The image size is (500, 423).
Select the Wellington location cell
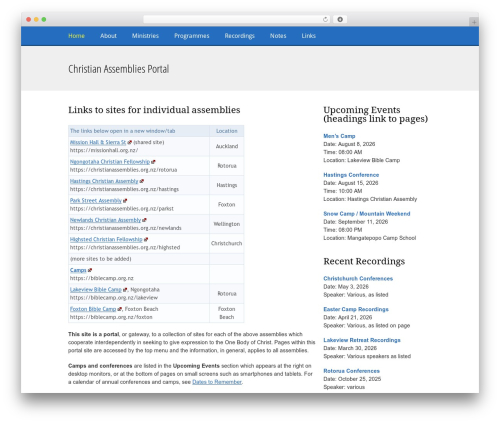(x=227, y=224)
